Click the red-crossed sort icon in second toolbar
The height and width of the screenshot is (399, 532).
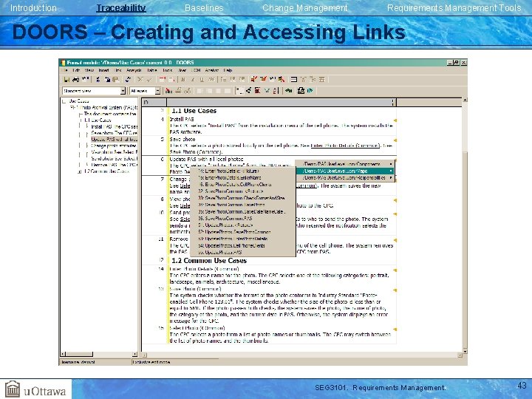coord(257,91)
